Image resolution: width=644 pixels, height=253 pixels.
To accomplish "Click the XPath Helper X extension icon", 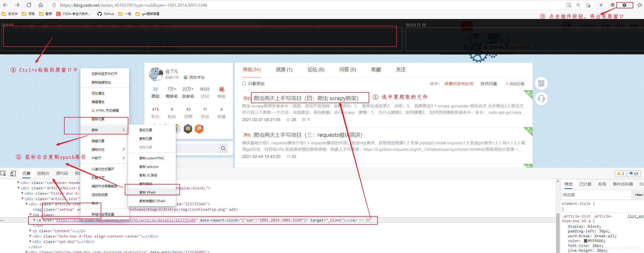I will [624, 5].
